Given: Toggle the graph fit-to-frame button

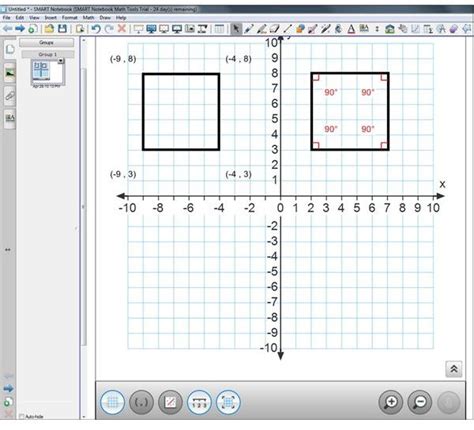Looking at the screenshot, I should pyautogui.click(x=228, y=403).
